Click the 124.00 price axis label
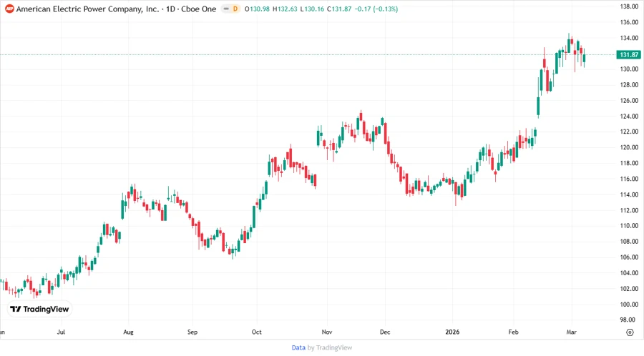This screenshot has height=356, width=644. point(629,116)
